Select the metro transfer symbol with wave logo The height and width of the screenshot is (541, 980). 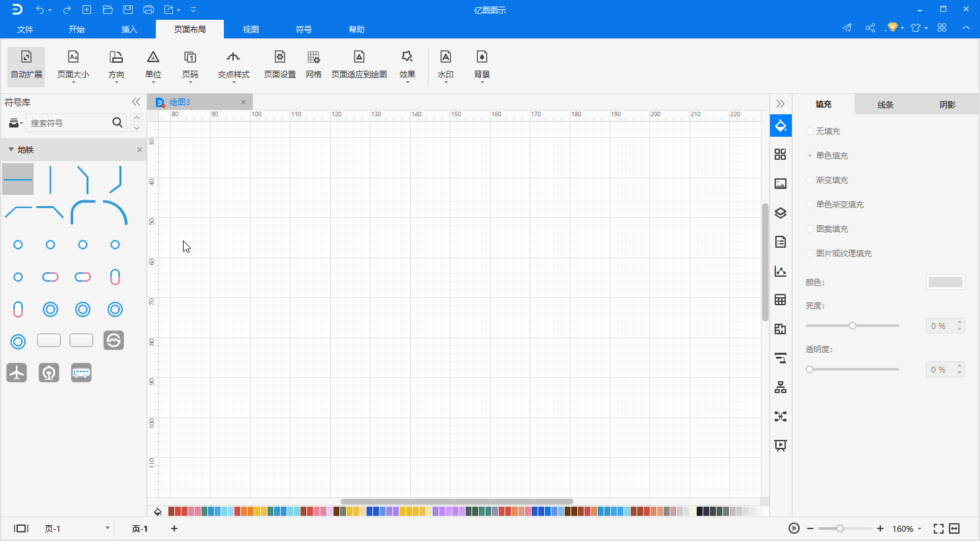(x=114, y=340)
